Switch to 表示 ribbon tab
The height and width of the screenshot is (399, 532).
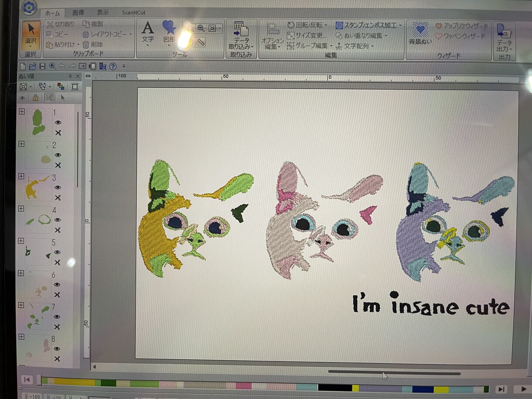[103, 13]
